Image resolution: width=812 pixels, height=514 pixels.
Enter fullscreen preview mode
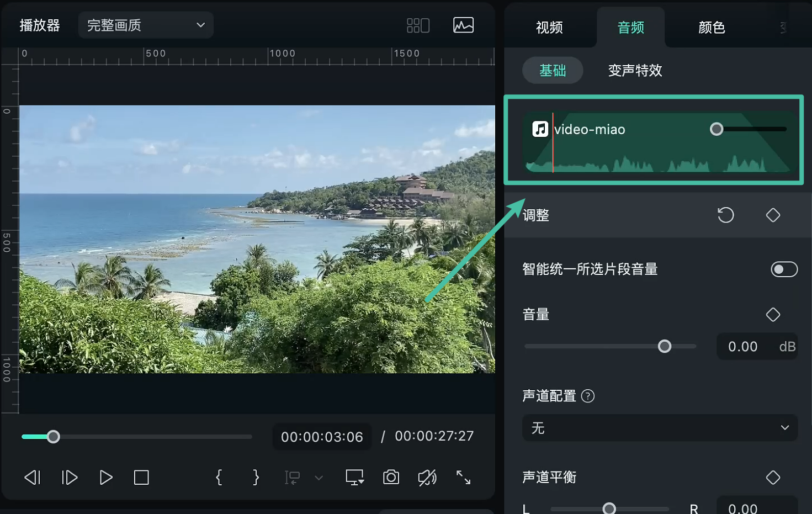463,477
